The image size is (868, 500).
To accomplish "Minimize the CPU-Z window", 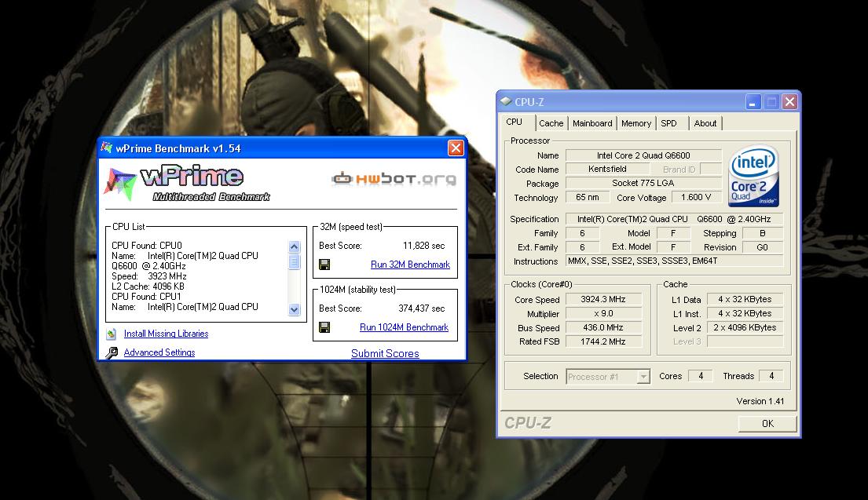I will 753,102.
